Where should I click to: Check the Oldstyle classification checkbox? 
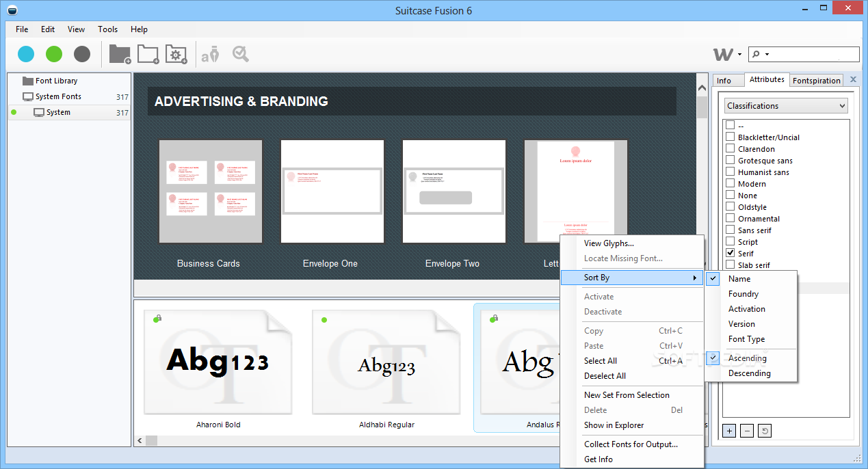coord(731,206)
